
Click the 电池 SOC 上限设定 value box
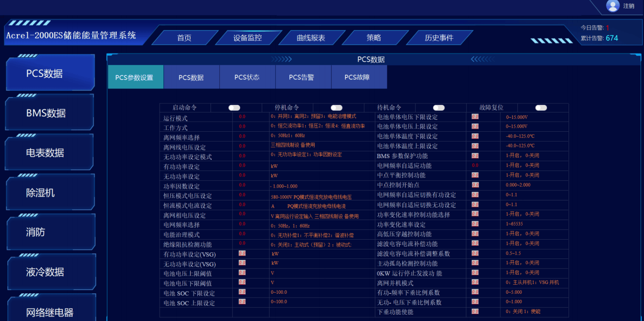tap(242, 302)
